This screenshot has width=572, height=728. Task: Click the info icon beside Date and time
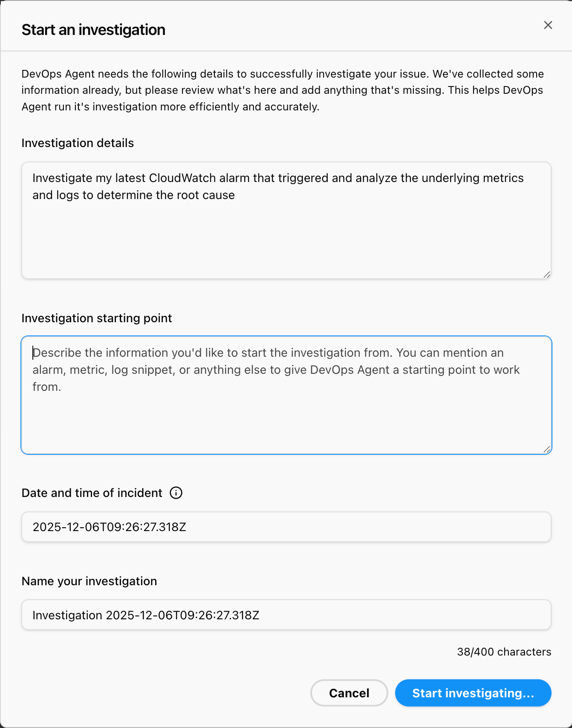[176, 493]
